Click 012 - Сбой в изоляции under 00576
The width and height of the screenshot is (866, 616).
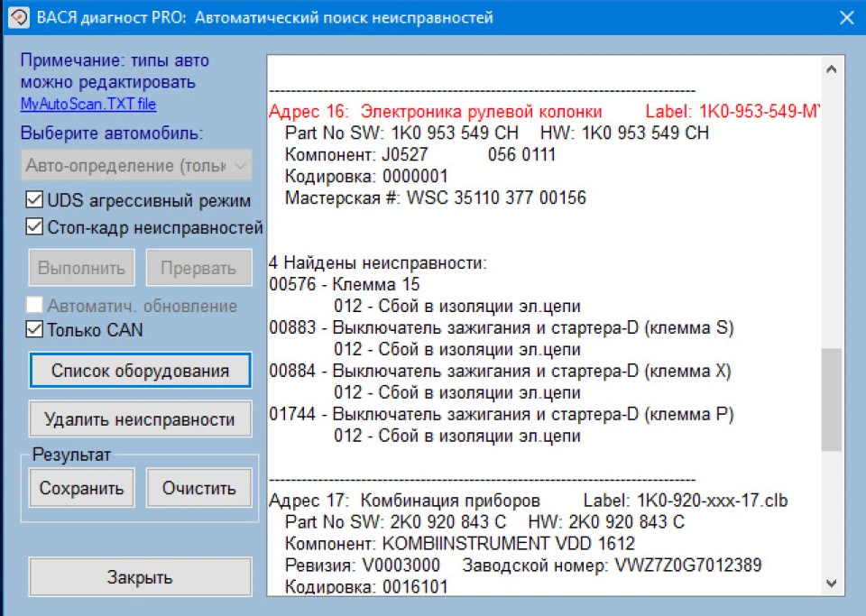[x=457, y=306]
